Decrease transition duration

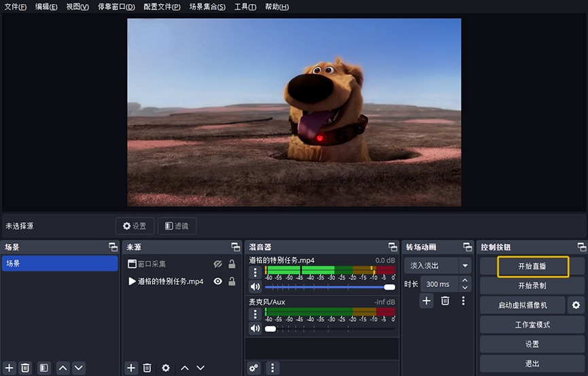[465, 288]
